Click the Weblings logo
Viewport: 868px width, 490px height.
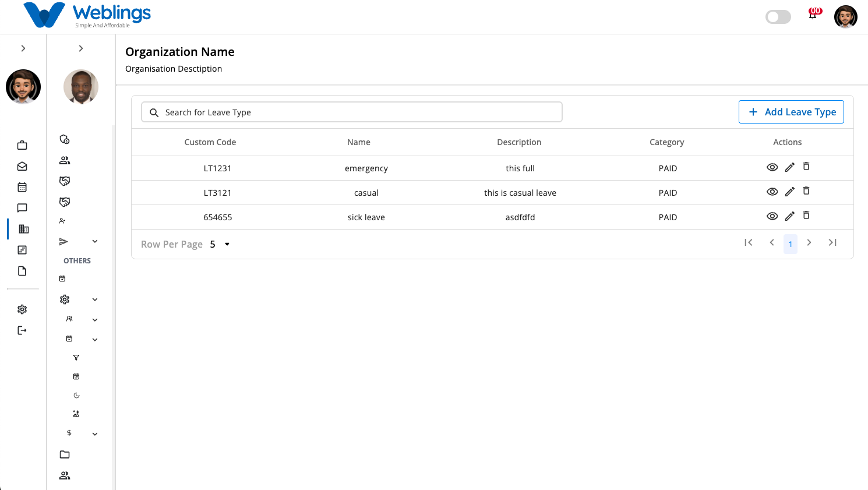click(x=87, y=15)
